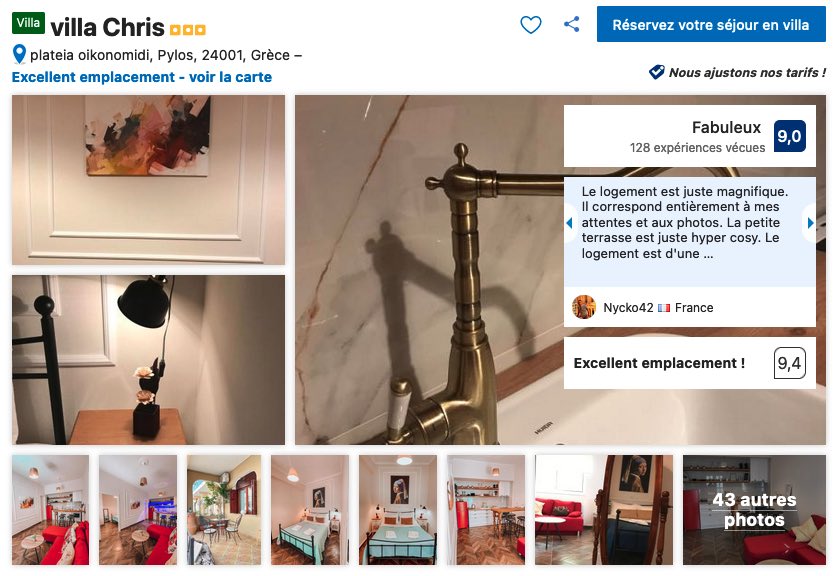
Task: Show next review with right arrow
Action: click(810, 223)
